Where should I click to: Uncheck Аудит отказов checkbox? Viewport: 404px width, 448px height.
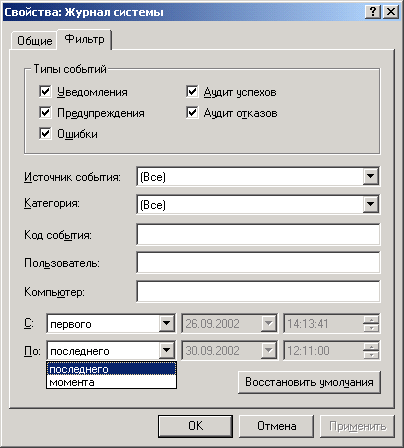coord(192,113)
